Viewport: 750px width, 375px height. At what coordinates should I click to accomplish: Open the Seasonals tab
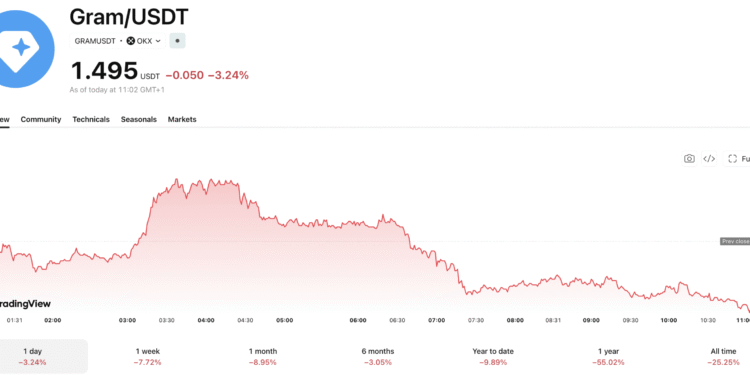(139, 120)
